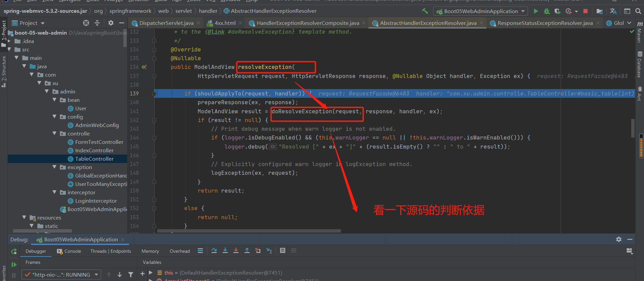This screenshot has height=281, width=644.
Task: Restore layout icon in debug panel
Action: pyautogui.click(x=630, y=251)
